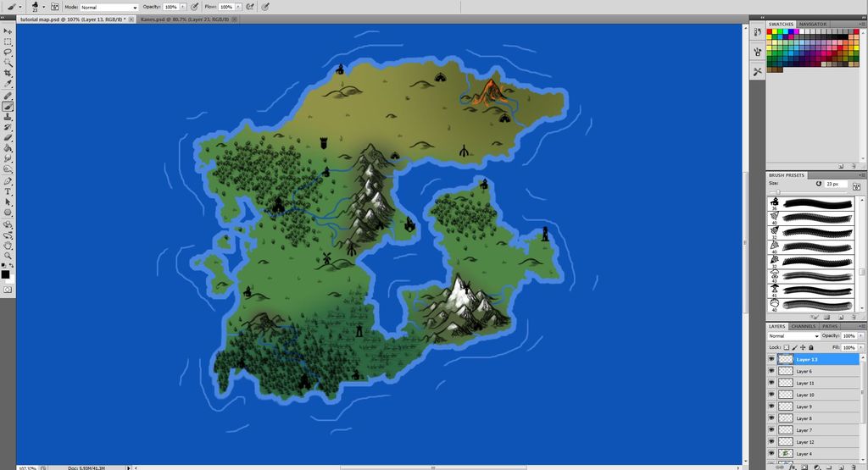Image resolution: width=868 pixels, height=470 pixels.
Task: Select the Move tool
Action: (x=8, y=31)
